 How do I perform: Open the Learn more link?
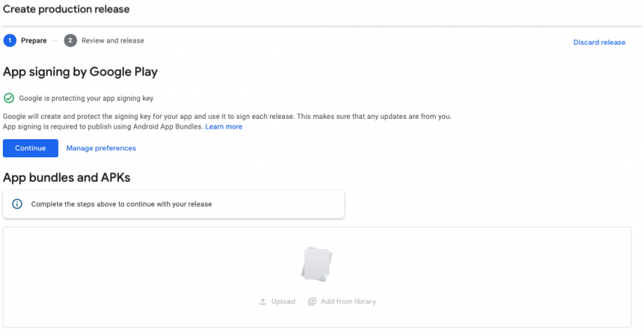(x=224, y=127)
